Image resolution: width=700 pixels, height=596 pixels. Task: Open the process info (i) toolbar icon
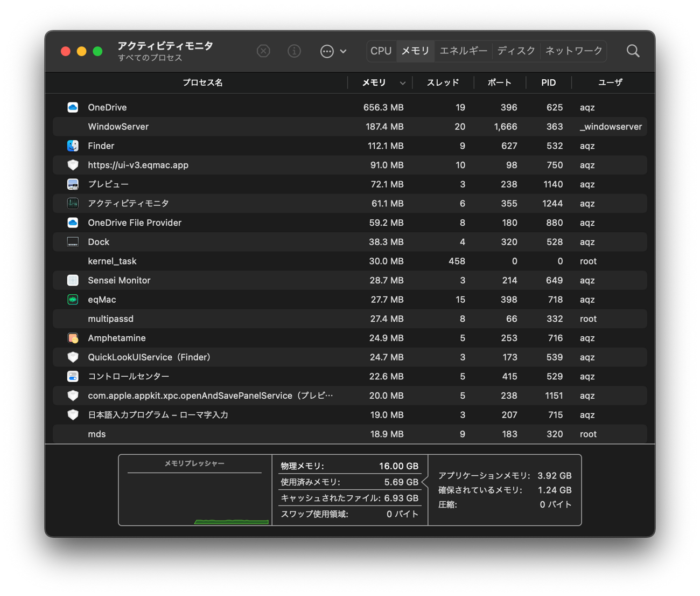point(294,51)
